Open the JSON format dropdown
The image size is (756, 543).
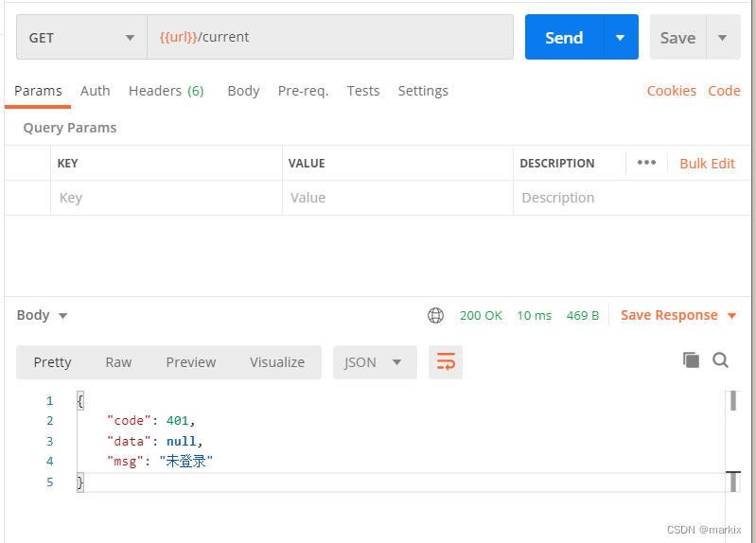pos(375,362)
